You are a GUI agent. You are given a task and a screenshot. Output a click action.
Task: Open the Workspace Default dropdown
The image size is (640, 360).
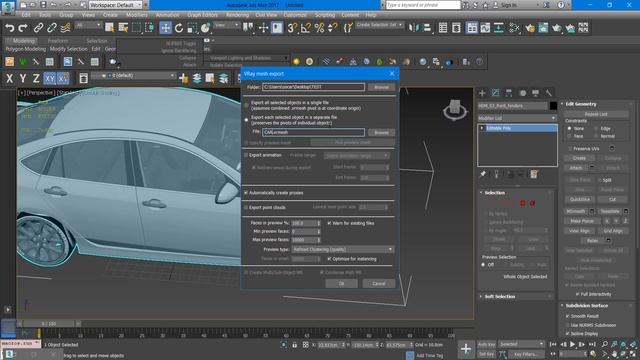click(x=115, y=5)
